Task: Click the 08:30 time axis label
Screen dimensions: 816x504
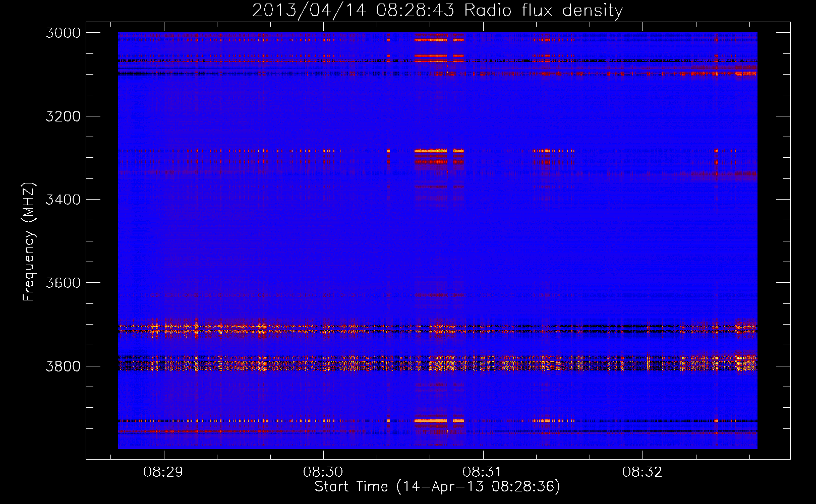Action: tap(323, 472)
